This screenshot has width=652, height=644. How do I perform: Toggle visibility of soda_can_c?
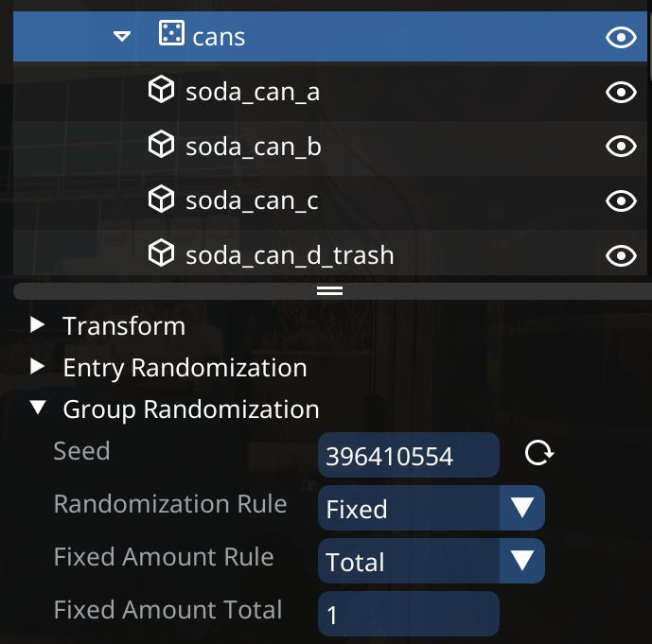point(620,200)
